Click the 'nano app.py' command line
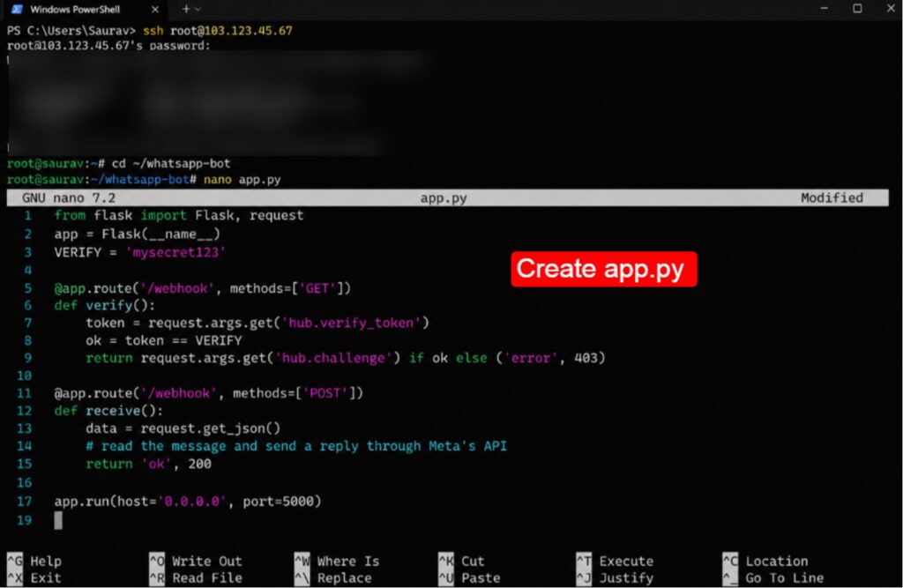The width and height of the screenshot is (903, 588). pyautogui.click(x=144, y=180)
